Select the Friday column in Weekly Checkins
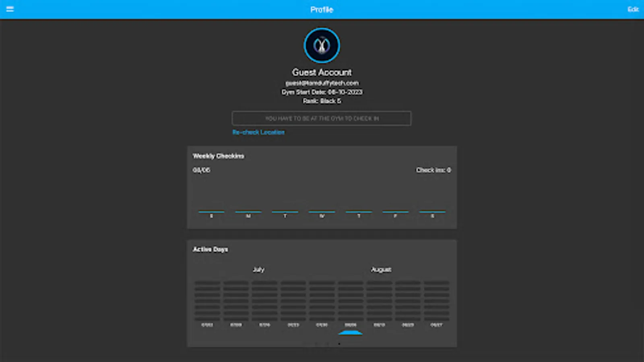644x362 pixels. coord(395,212)
